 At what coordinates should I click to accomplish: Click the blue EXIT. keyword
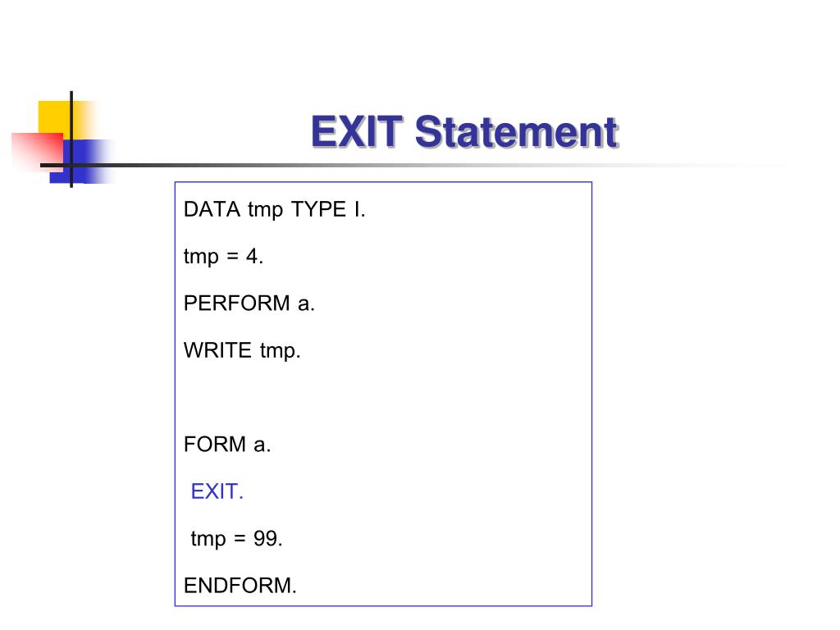click(217, 491)
